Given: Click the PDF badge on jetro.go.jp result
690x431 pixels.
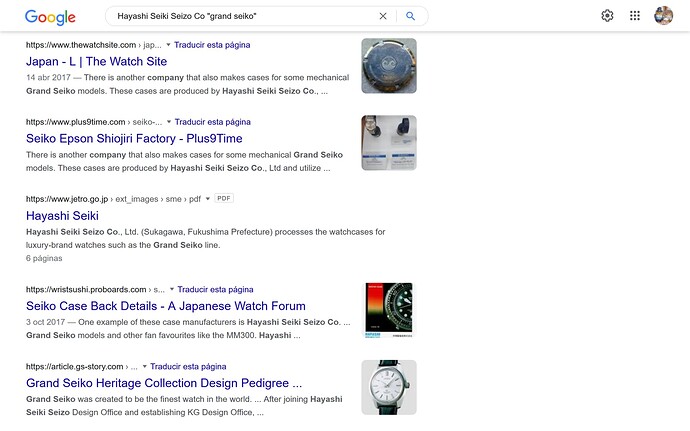Looking at the screenshot, I should coord(224,199).
